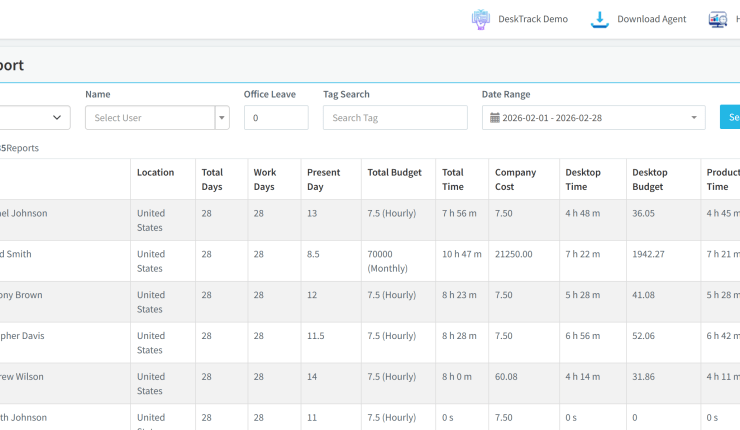The image size is (740, 430).
Task: Click the Office Leave number field
Action: [276, 118]
